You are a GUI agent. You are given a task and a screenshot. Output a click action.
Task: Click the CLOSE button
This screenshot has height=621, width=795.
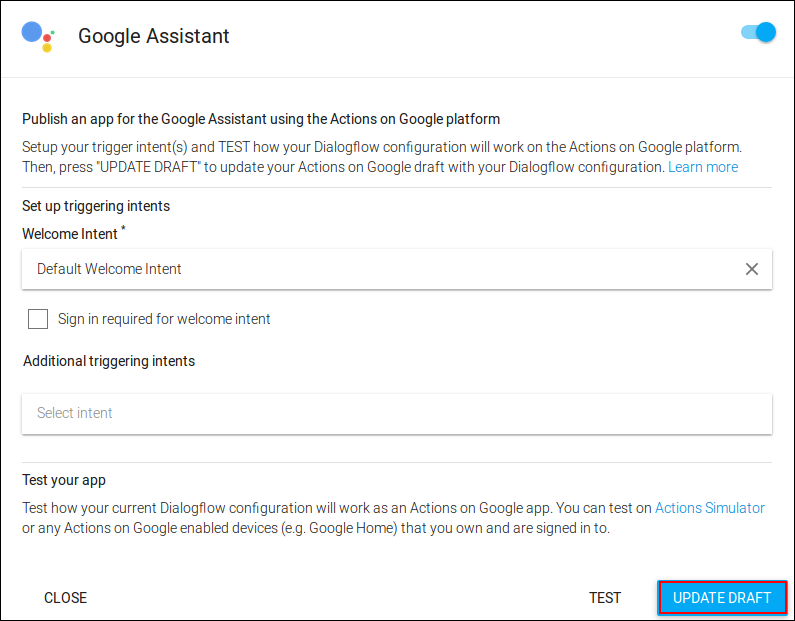point(65,598)
